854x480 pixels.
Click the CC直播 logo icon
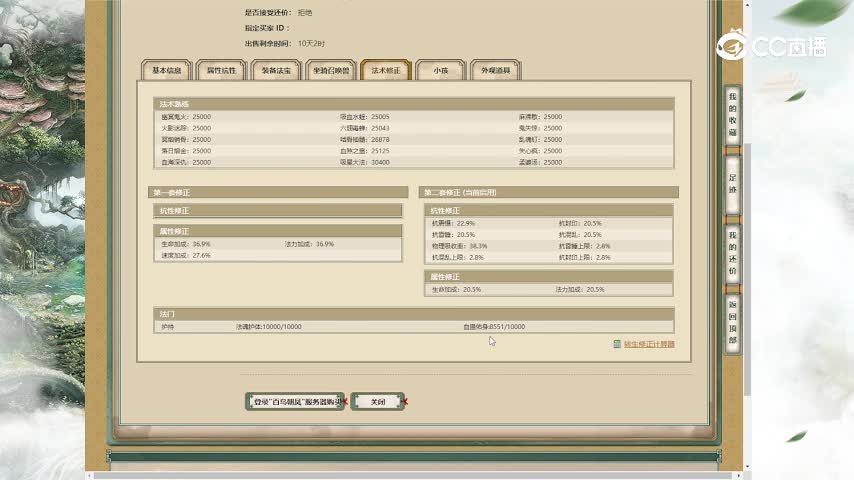point(733,44)
